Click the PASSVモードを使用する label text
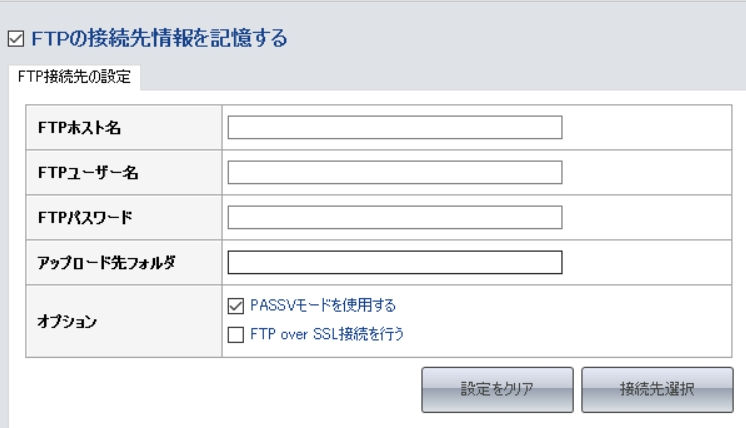 pos(323,305)
